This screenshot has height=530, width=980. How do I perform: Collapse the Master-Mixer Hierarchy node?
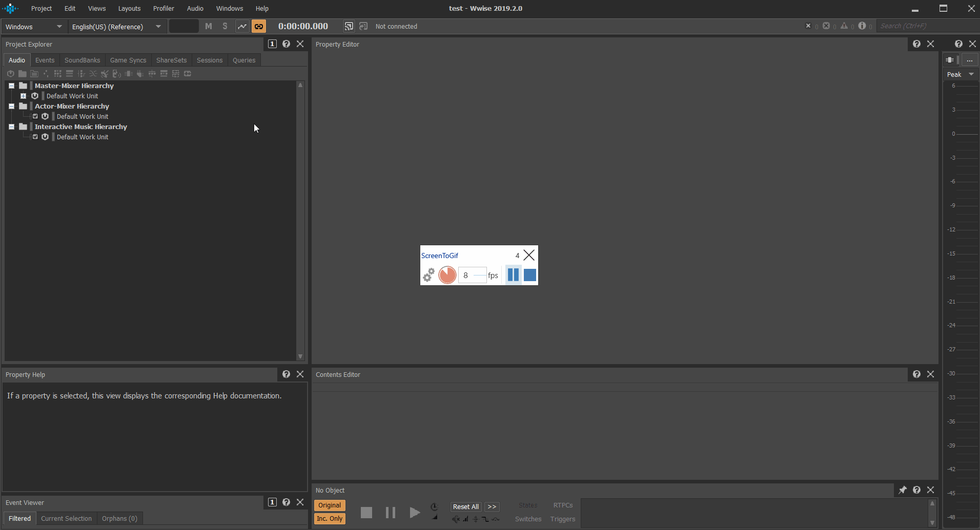(x=11, y=86)
